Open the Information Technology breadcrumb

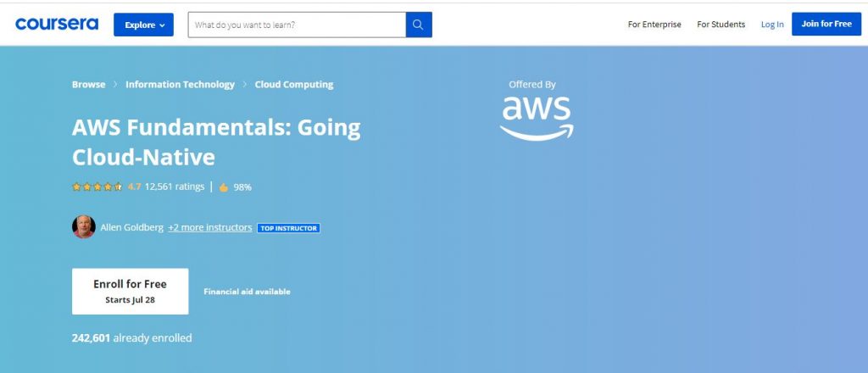[x=180, y=85]
